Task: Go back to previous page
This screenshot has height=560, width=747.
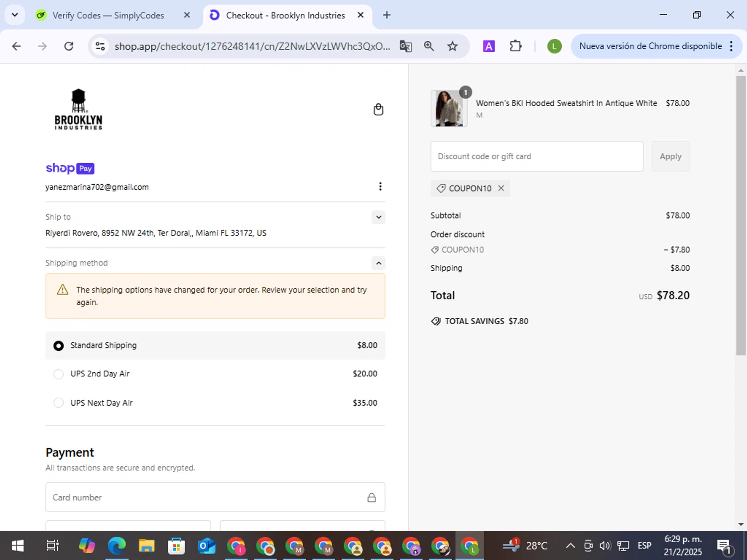Action: click(x=16, y=46)
